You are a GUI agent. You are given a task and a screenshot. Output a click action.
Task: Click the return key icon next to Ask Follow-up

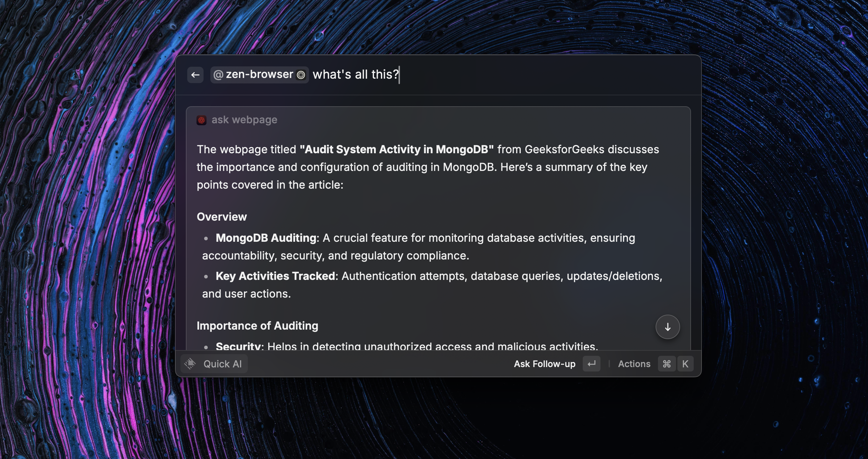pos(591,364)
